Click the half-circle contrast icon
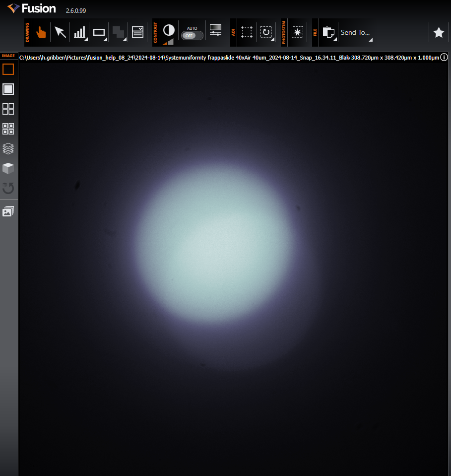 [x=169, y=30]
